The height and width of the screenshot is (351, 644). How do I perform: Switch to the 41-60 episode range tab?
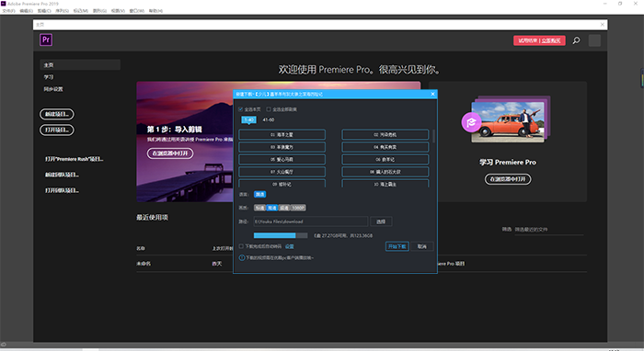pyautogui.click(x=269, y=119)
